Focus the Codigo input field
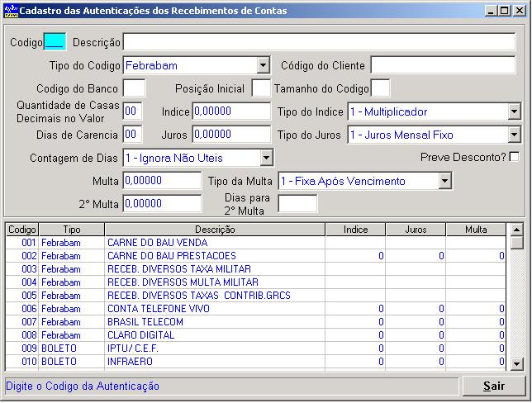The image size is (532, 403). [x=55, y=42]
